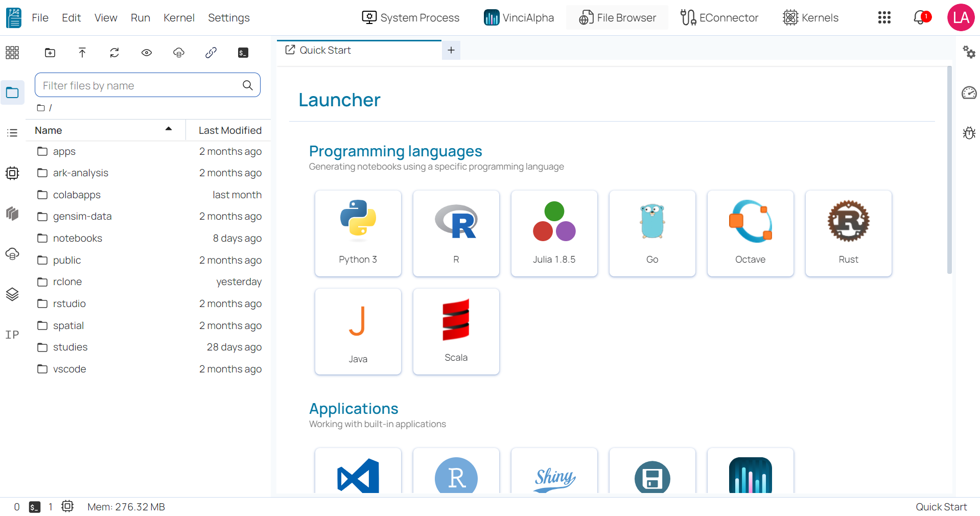Viewport: 980px width, 516px height.
Task: Open the Kernel menu
Action: coord(179,18)
